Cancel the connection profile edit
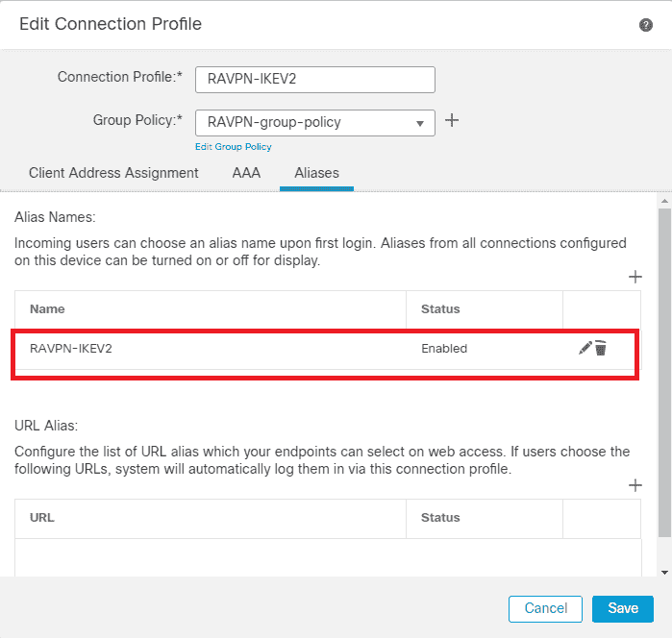The image size is (672, 638). coord(545,608)
